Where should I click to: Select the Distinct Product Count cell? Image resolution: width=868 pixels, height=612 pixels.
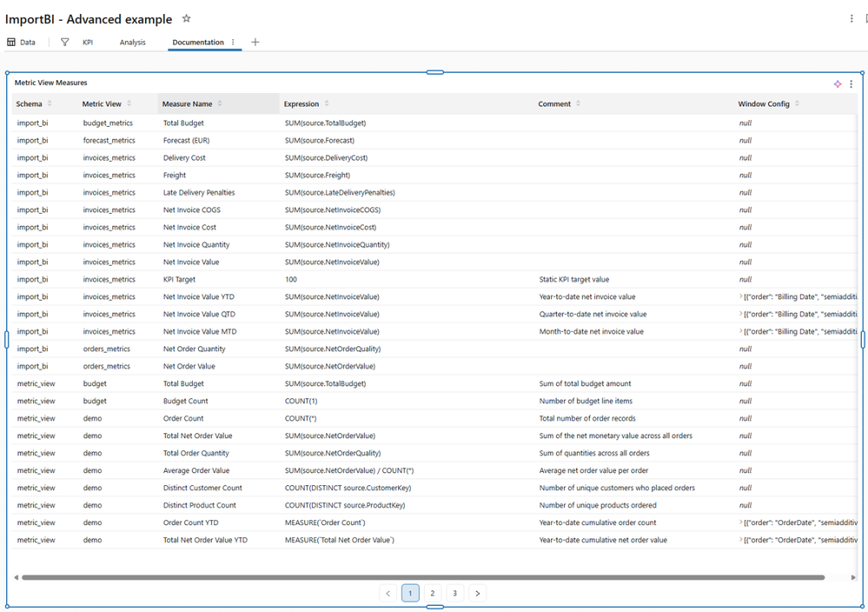tap(199, 505)
